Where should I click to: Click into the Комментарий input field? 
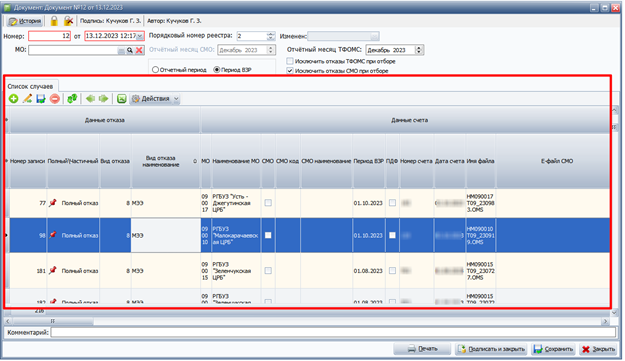click(333, 332)
